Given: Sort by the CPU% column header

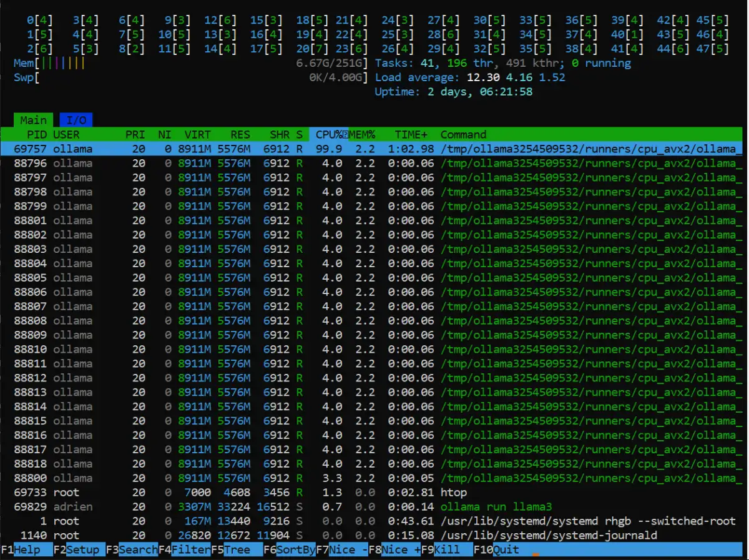Looking at the screenshot, I should [x=329, y=134].
